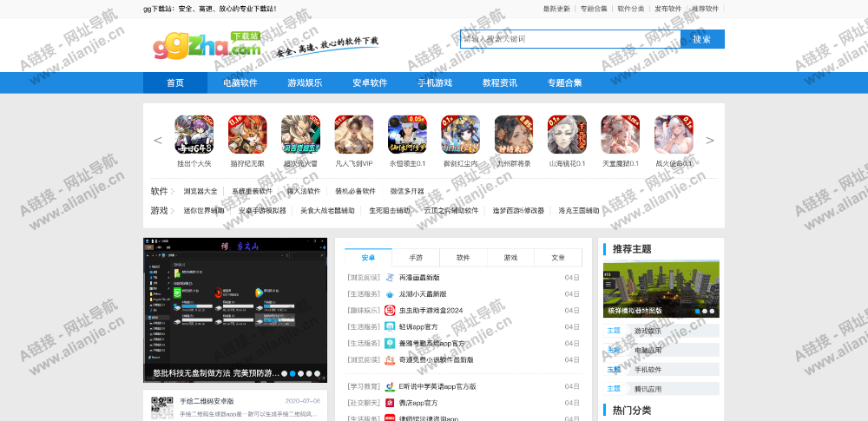Open the 游戏娱乐 recommended theme
The height and width of the screenshot is (421, 868).
point(648,332)
